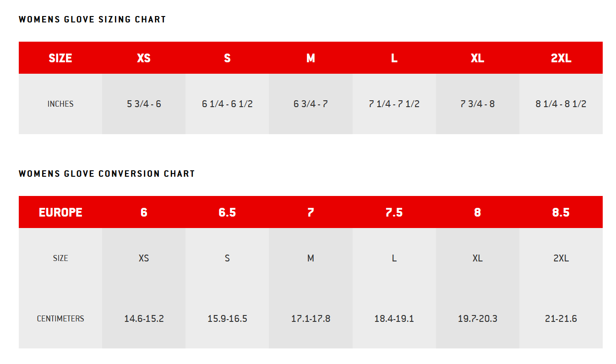Select the 19.7-20.3 centimeters cell
Viewport: 616px width, 364px height.
[477, 319]
